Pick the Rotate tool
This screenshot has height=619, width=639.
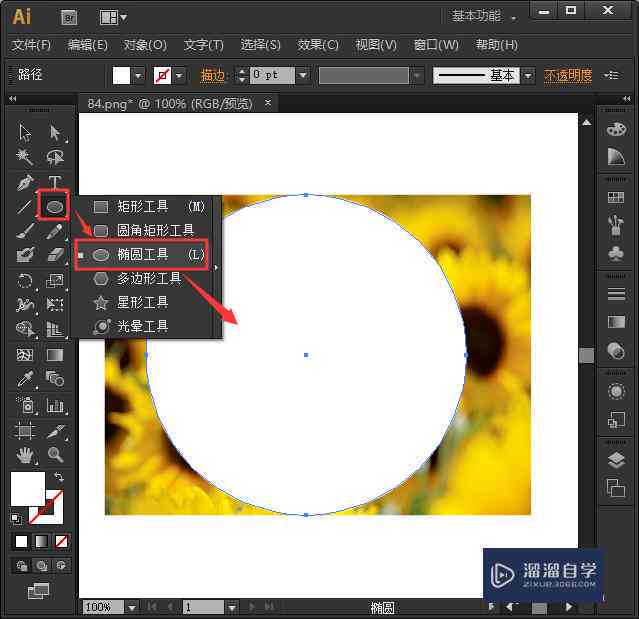25,281
